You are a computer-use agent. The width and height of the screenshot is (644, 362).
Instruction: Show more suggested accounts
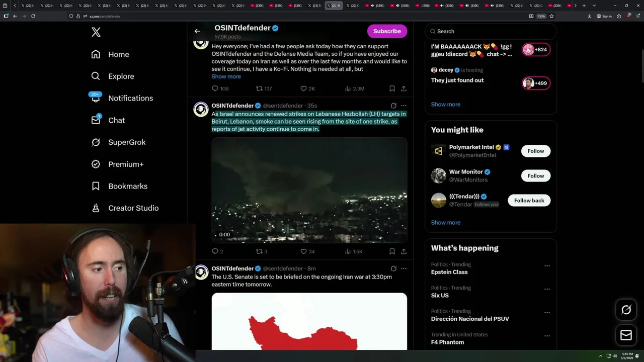coord(445,223)
